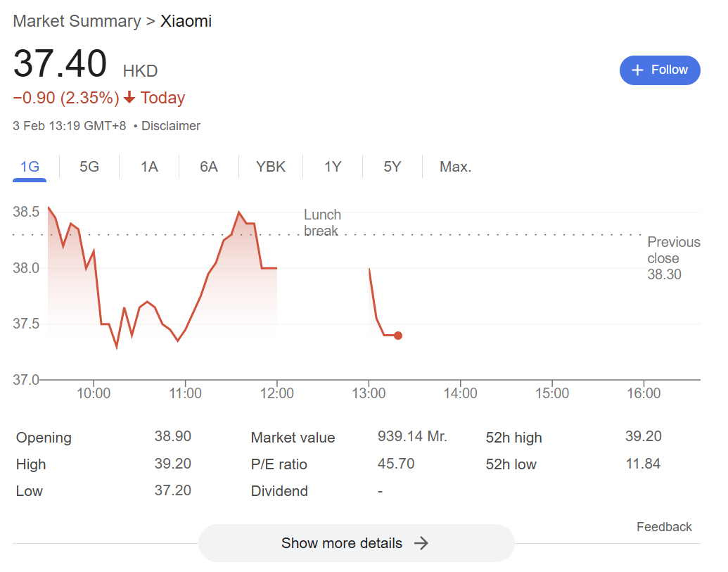Viewport: 728px width, 572px height.
Task: Click Show more details button
Action: [x=356, y=542]
